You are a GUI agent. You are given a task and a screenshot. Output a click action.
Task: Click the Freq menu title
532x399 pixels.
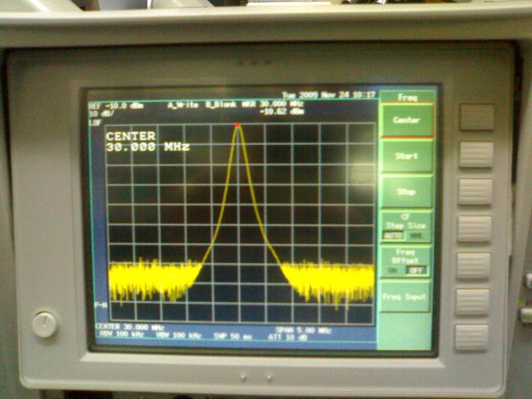point(408,97)
